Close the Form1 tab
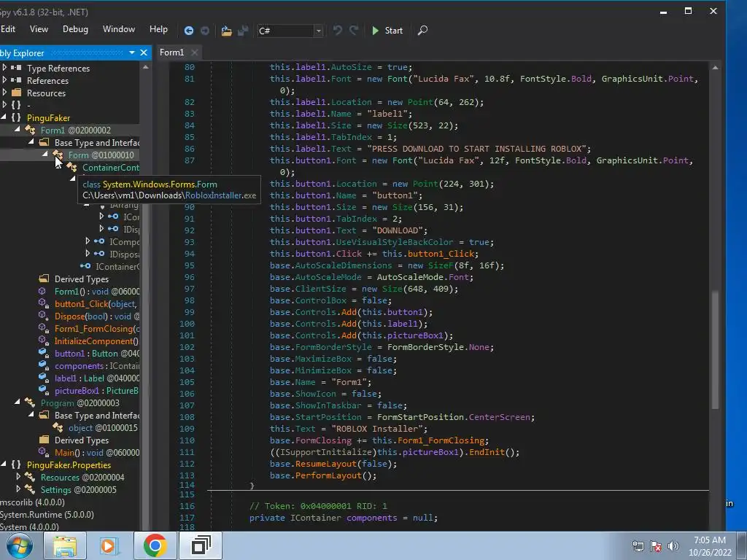This screenshot has width=747, height=560. tap(194, 52)
